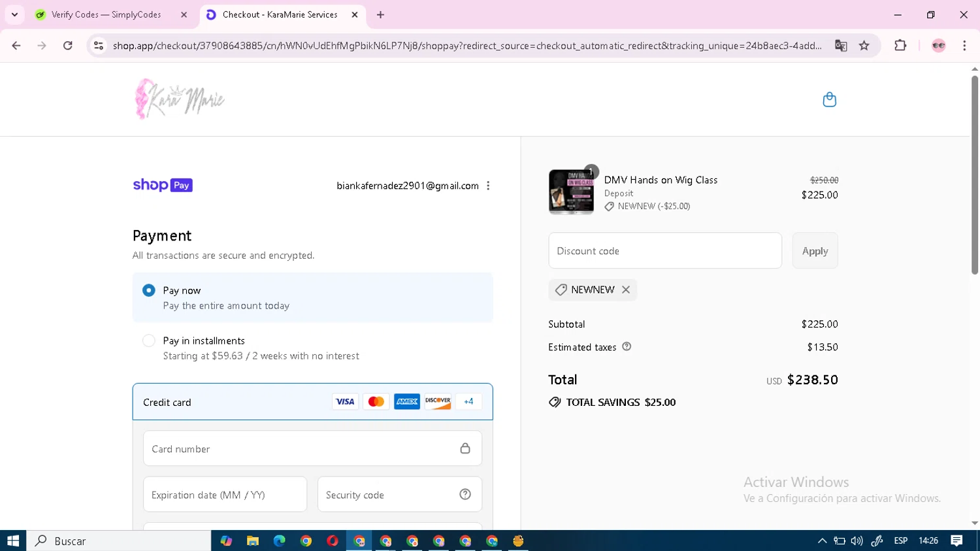
Task: Click the Shop Pay logo
Action: (163, 185)
